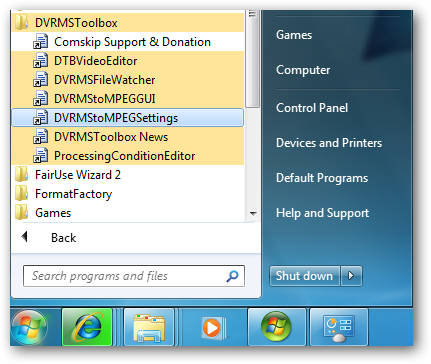
Task: Launch DVRMStoMPEGGUI
Action: [105, 99]
